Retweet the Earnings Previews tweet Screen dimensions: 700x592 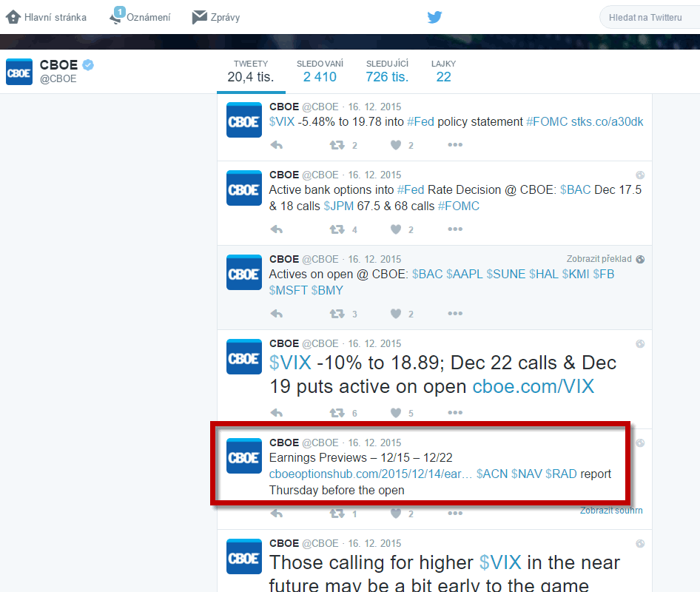point(337,514)
